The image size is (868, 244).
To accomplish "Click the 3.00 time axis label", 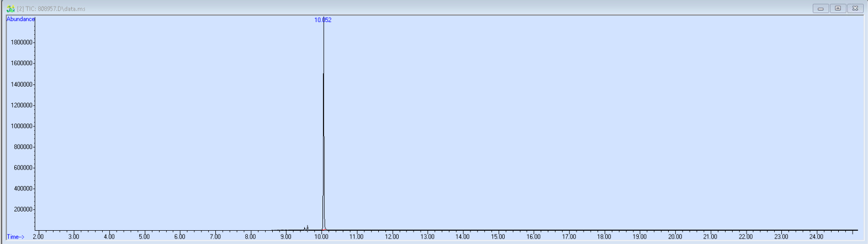I will click(73, 237).
